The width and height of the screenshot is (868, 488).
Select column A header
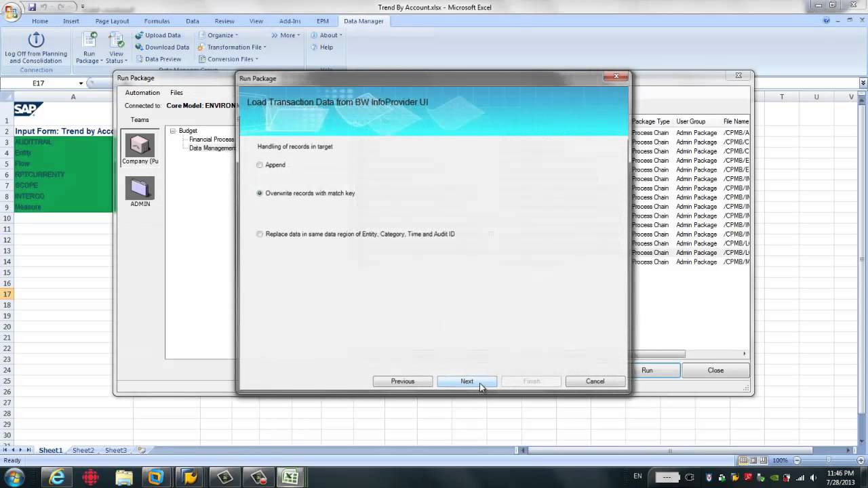pos(73,97)
